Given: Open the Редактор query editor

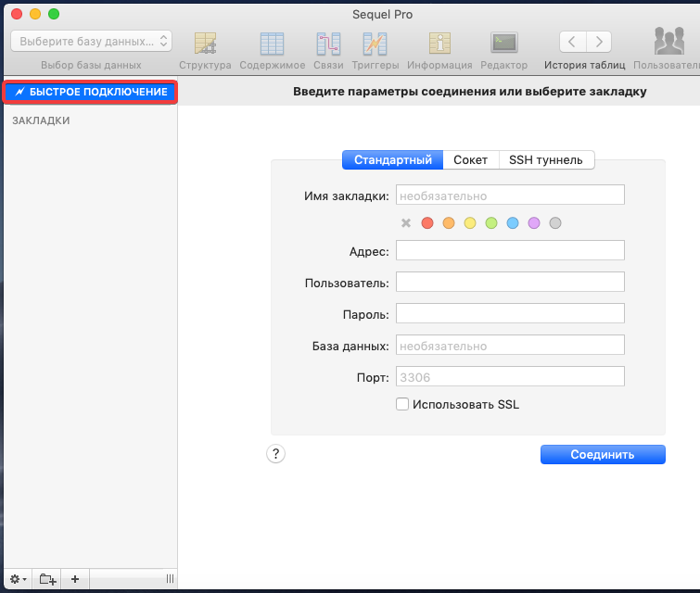Looking at the screenshot, I should 503,44.
